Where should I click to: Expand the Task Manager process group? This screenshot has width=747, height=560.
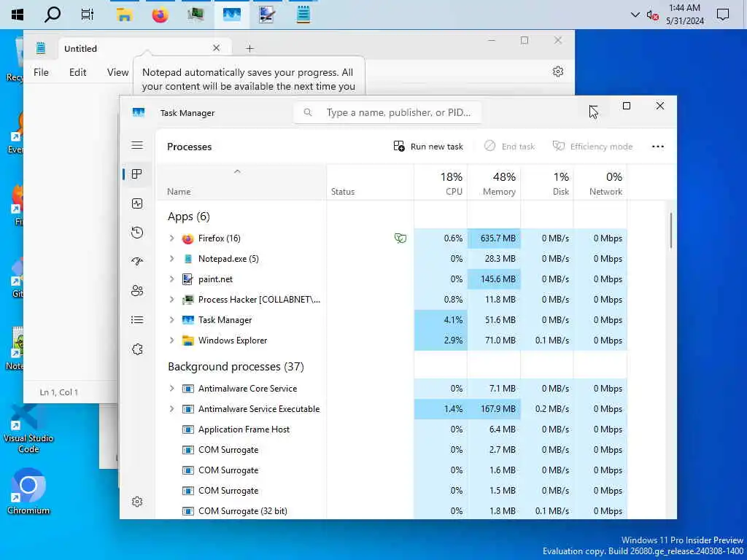pos(172,320)
